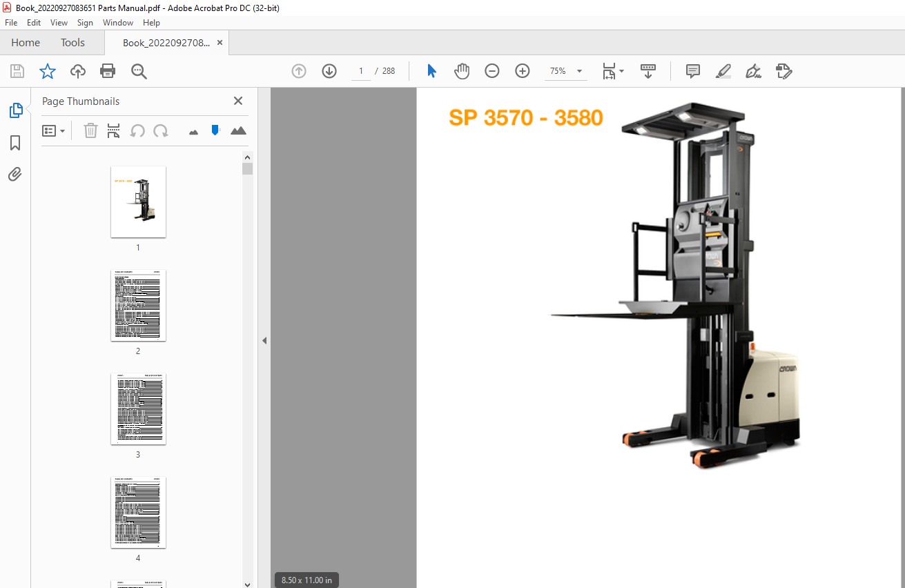The height and width of the screenshot is (588, 905).
Task: Click the Save file icon
Action: click(17, 71)
